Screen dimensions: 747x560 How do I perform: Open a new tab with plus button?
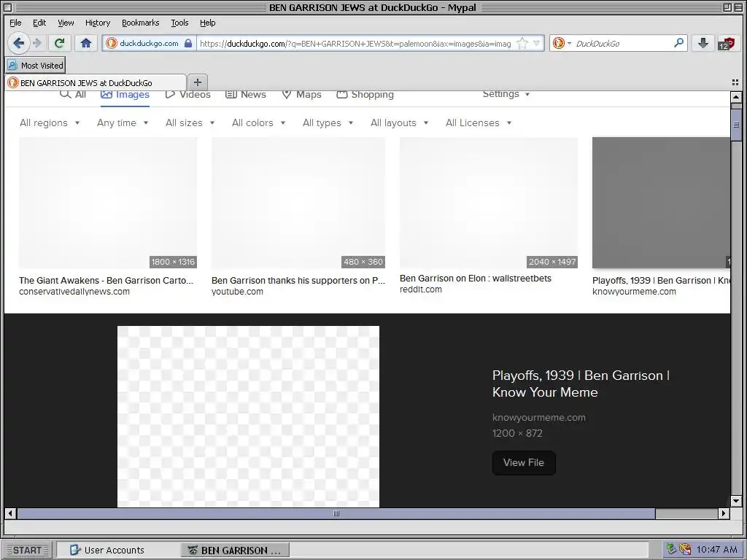click(197, 82)
